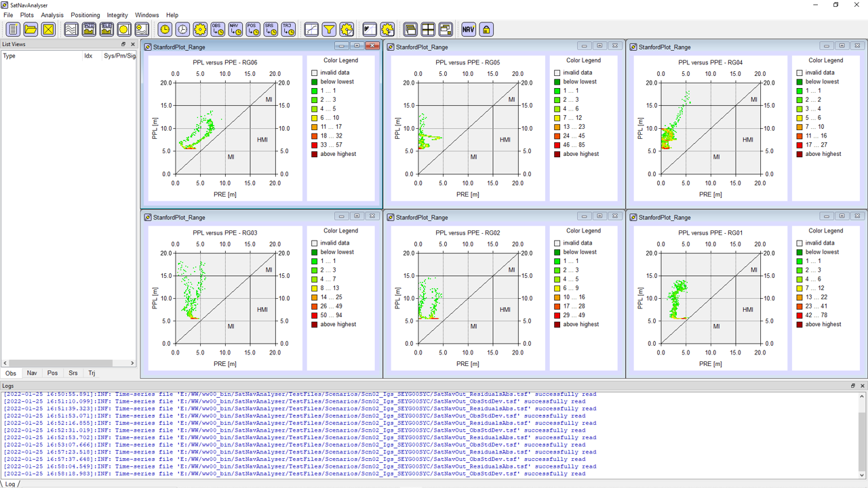Click the NAV toolbar button icon
The image size is (868, 488).
click(469, 29)
